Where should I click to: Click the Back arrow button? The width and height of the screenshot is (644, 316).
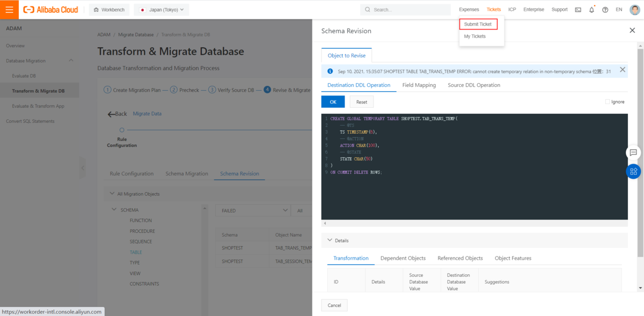pyautogui.click(x=118, y=114)
